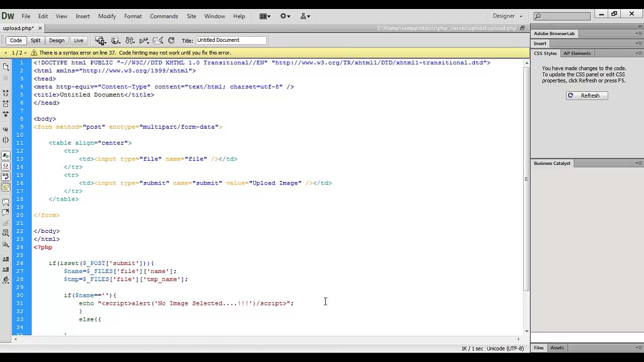644x362 pixels.
Task: Click the Outdent Code icon
Action: click(x=6, y=269)
